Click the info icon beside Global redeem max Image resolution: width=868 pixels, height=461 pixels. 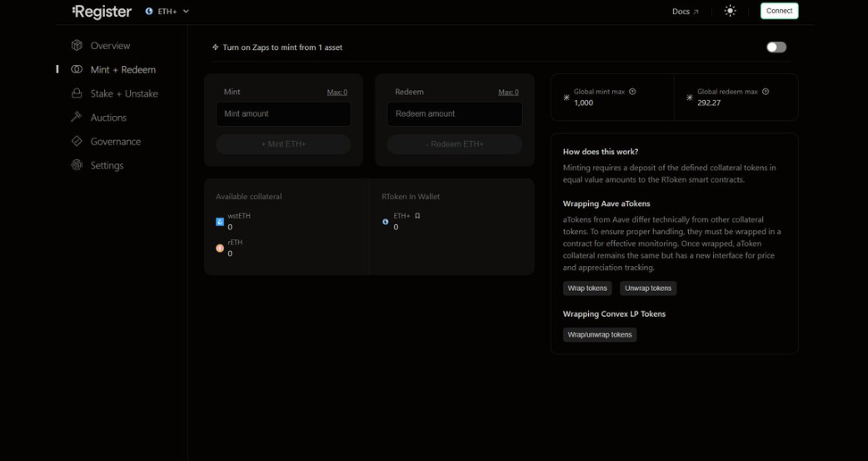766,92
